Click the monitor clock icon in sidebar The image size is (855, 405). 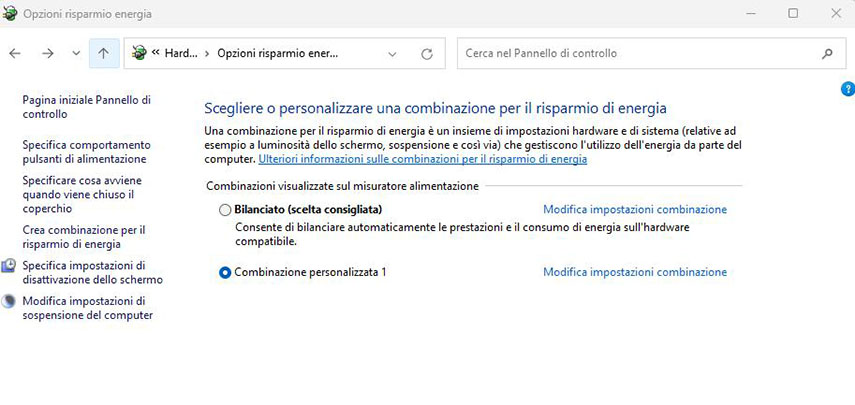click(x=8, y=266)
